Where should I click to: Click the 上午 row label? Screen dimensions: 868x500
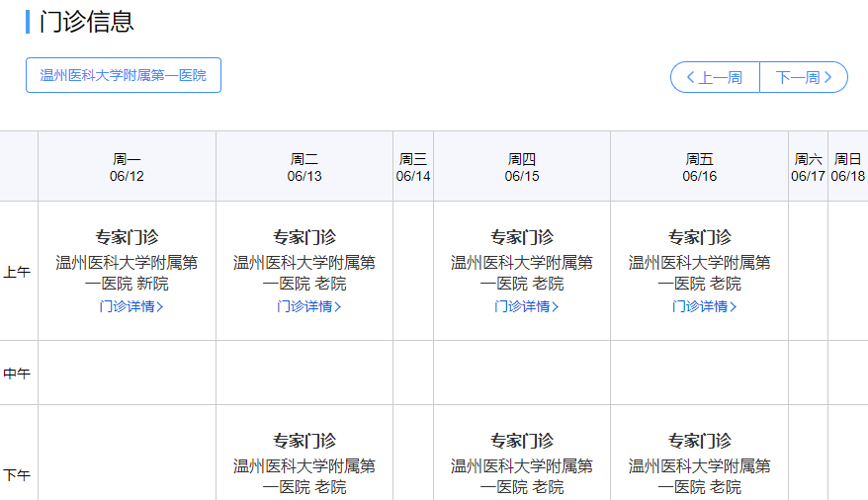(x=18, y=272)
